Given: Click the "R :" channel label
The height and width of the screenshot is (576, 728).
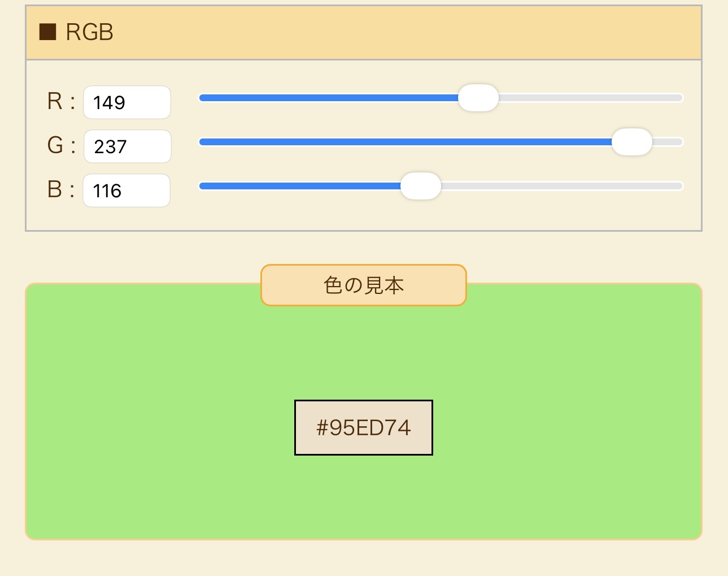Looking at the screenshot, I should tap(61, 102).
